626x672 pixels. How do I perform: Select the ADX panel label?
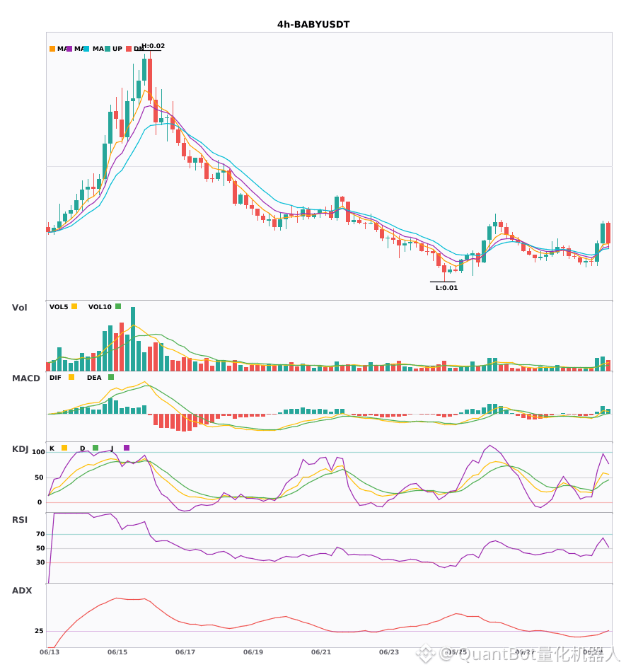(22, 591)
